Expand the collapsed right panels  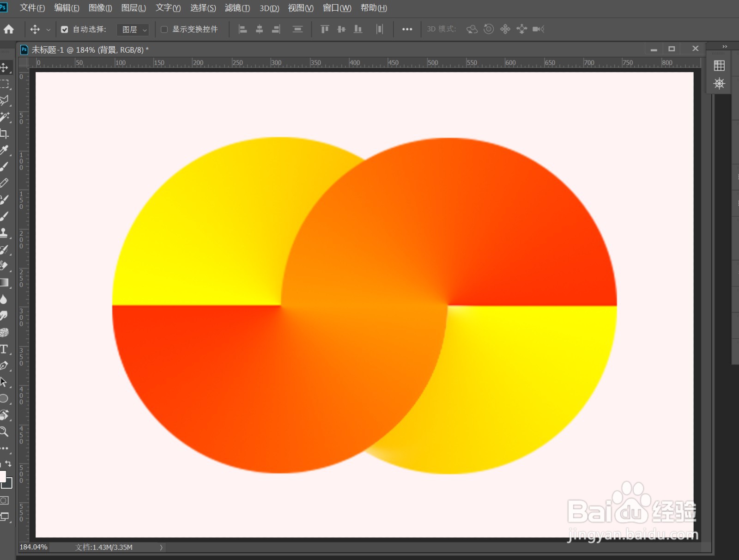point(725,47)
